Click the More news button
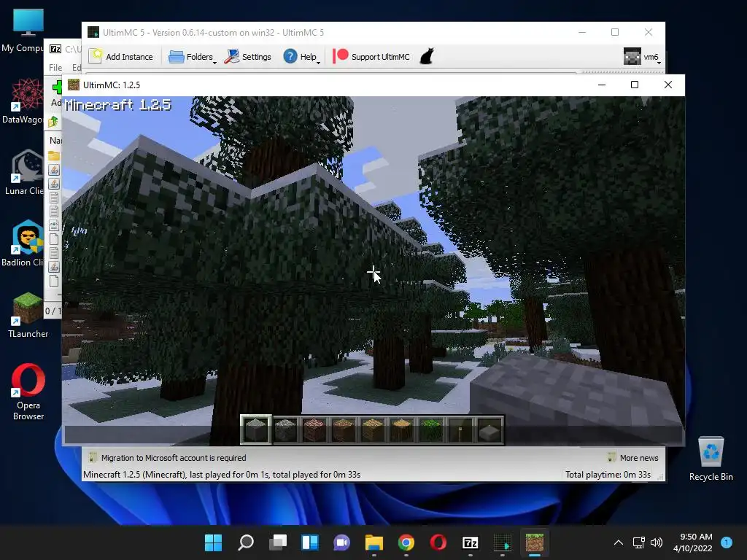This screenshot has width=747, height=560. [633, 458]
